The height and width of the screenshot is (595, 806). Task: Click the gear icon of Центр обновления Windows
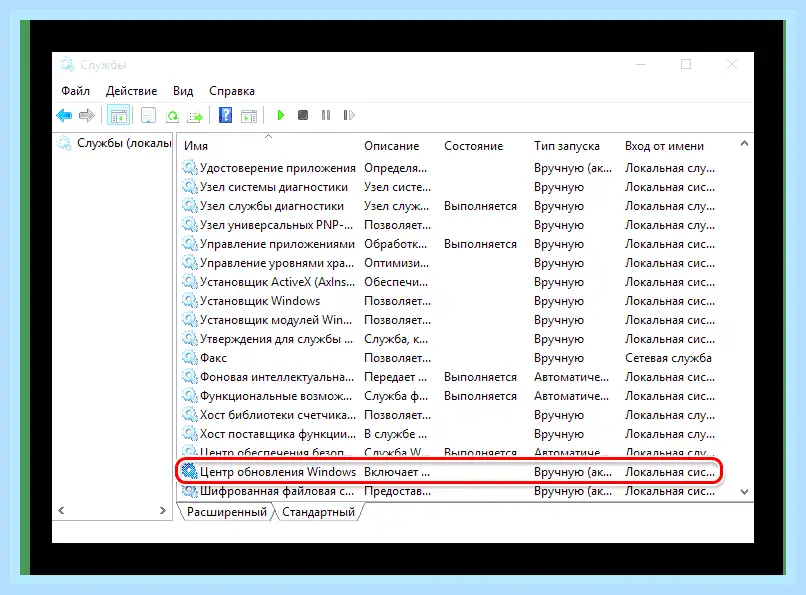(x=190, y=471)
